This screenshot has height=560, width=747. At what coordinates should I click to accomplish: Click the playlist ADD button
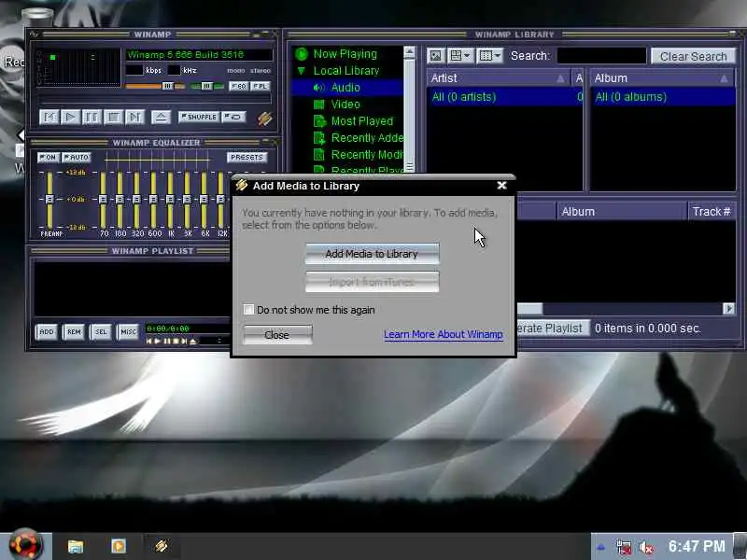[x=46, y=332]
